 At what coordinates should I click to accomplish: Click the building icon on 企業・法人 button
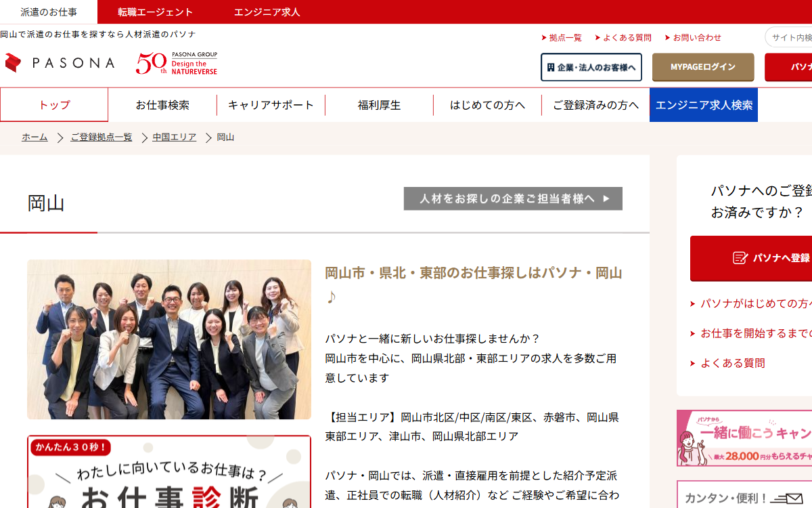pyautogui.click(x=551, y=68)
